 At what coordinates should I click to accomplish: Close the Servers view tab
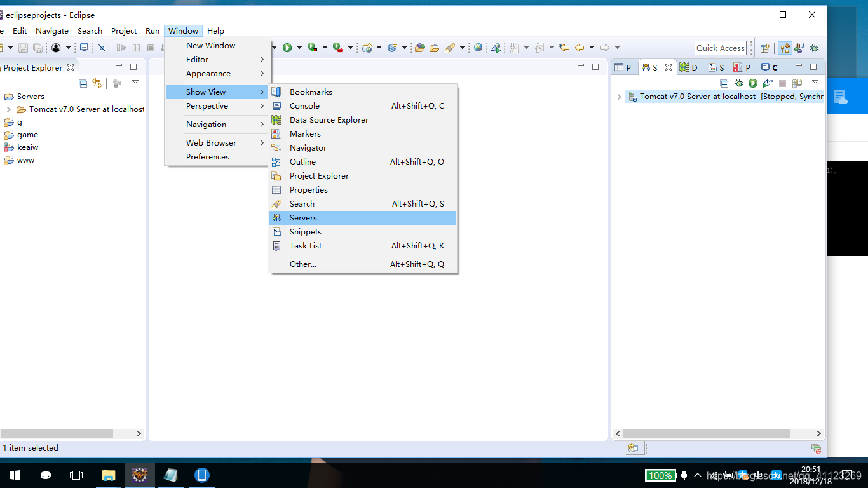coord(668,67)
